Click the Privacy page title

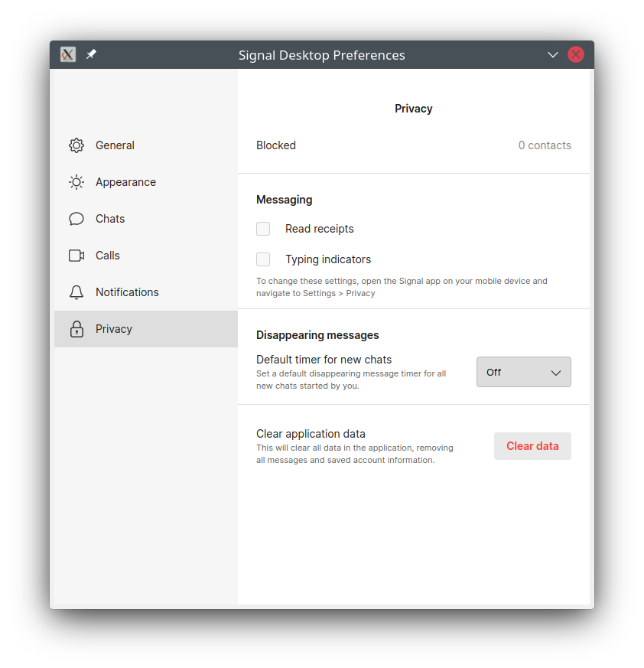[413, 109]
